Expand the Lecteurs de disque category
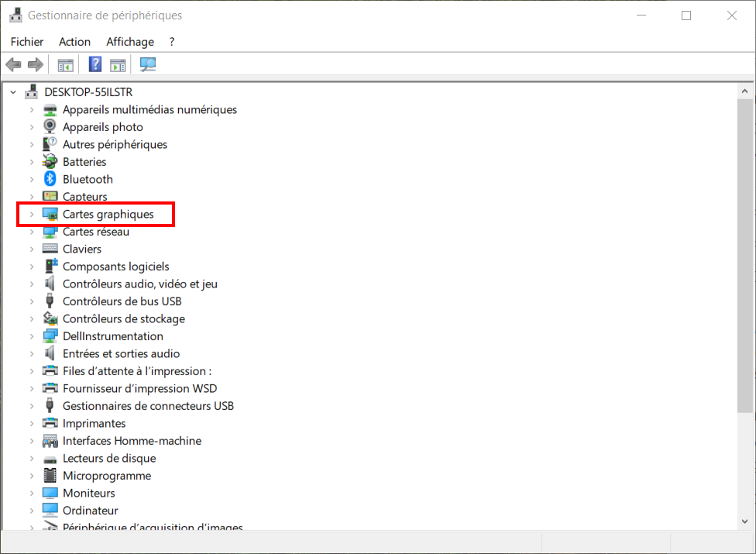 32,458
